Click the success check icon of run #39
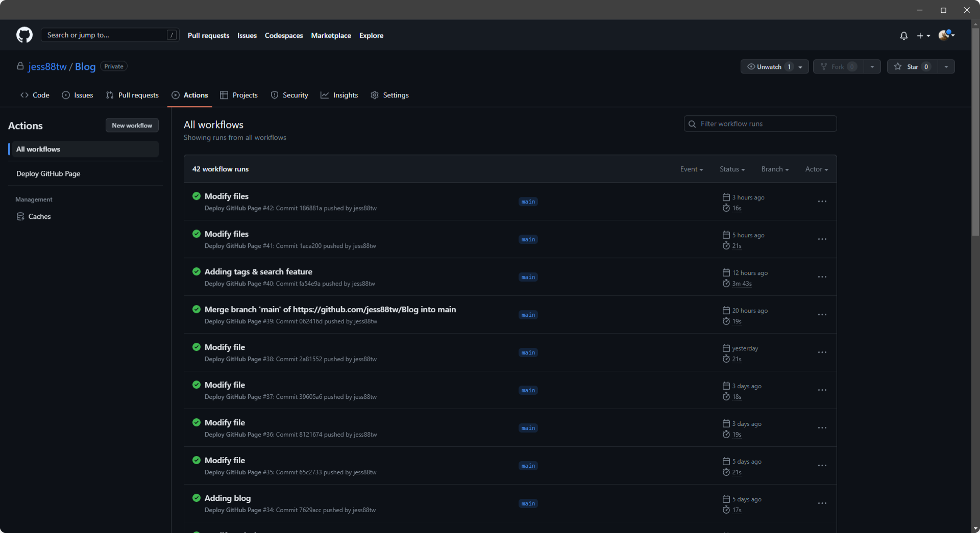The height and width of the screenshot is (533, 980). (197, 309)
